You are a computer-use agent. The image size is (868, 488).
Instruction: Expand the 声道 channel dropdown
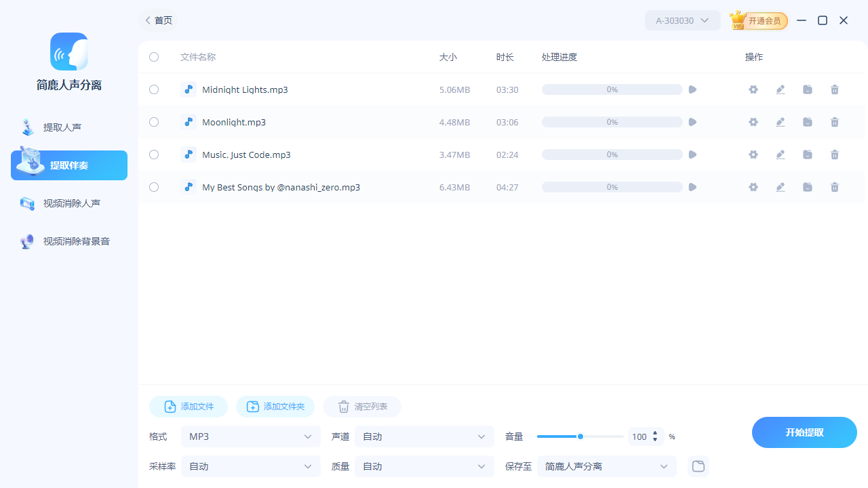click(x=424, y=436)
